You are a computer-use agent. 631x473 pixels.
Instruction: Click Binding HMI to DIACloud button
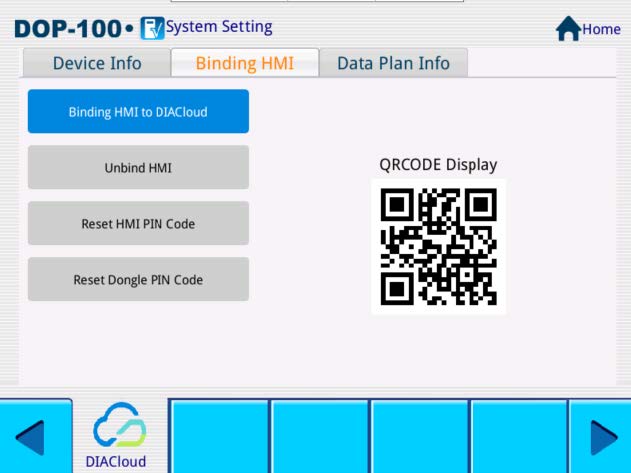coord(138,112)
